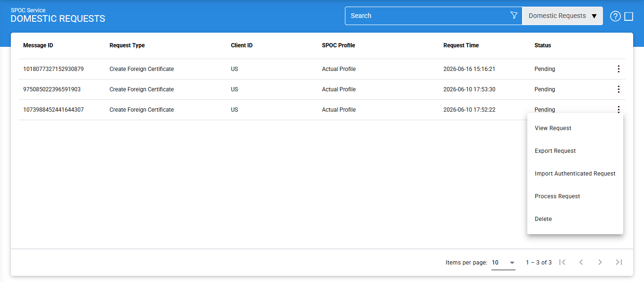The image size is (644, 282).
Task: Click the DOMESTIC REQUESTS page title
Action: pyautogui.click(x=58, y=19)
